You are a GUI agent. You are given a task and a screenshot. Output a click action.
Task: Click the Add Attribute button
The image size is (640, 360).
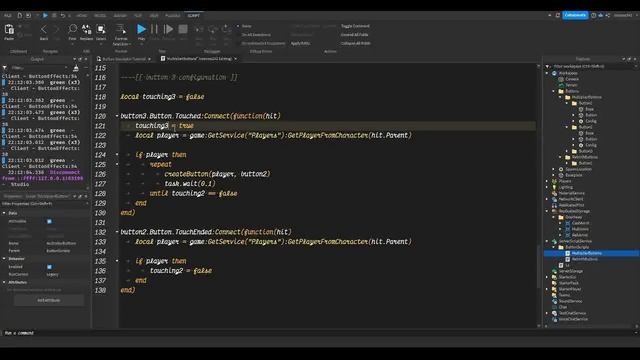pos(49,300)
